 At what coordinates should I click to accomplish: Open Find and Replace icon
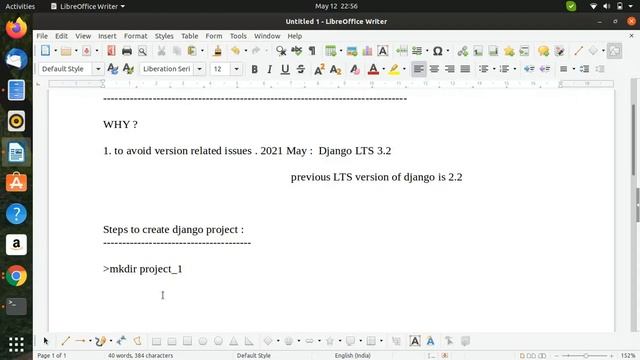(x=280, y=51)
